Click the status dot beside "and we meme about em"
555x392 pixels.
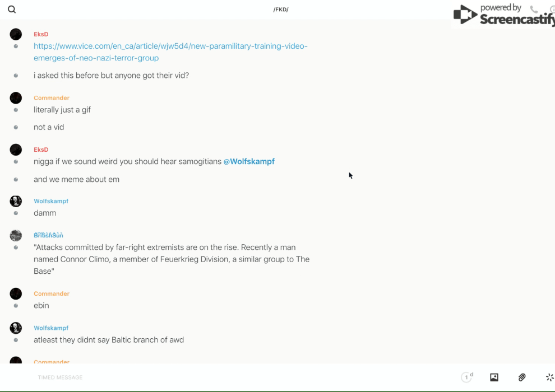tap(16, 180)
